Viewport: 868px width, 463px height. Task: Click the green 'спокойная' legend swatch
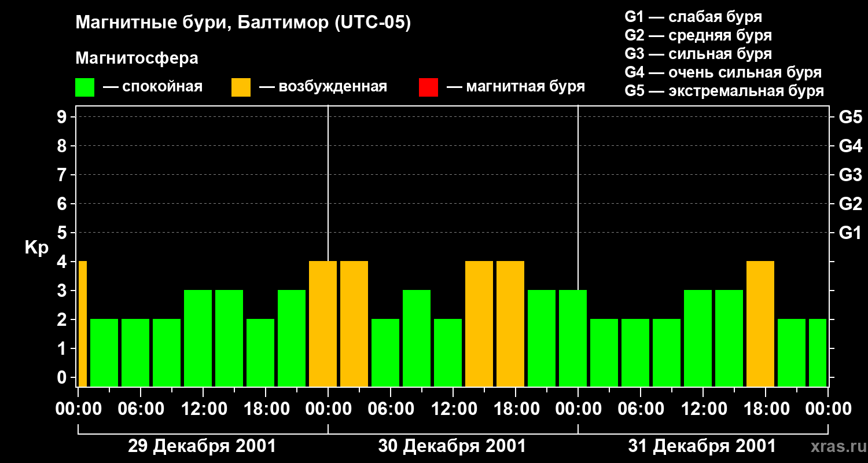[84, 87]
